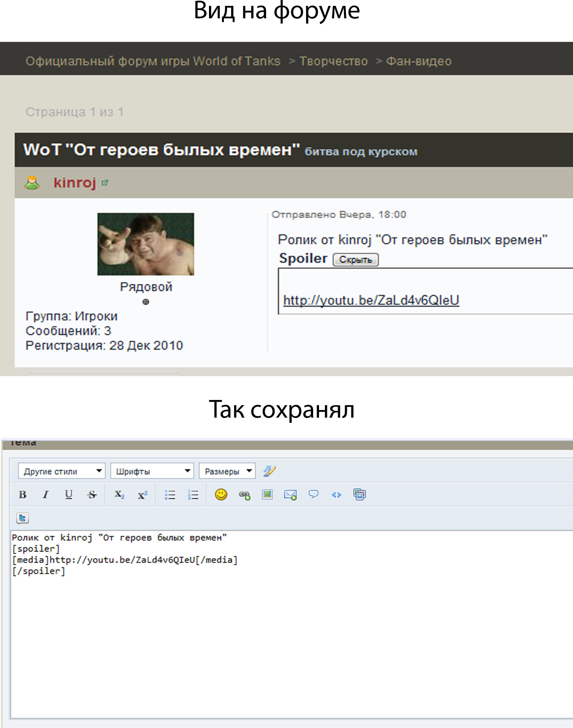
Task: Click the 'Группа: Игроки' text
Action: (72, 316)
